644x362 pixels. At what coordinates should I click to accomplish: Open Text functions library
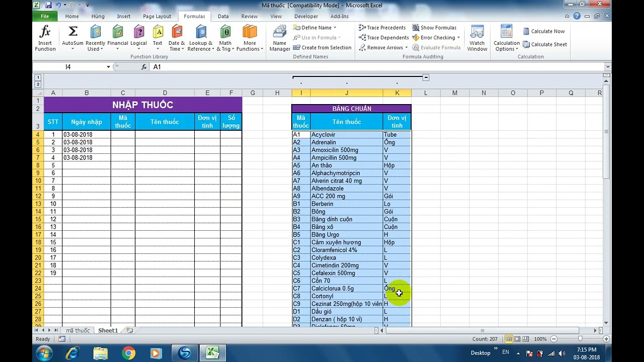tap(158, 38)
